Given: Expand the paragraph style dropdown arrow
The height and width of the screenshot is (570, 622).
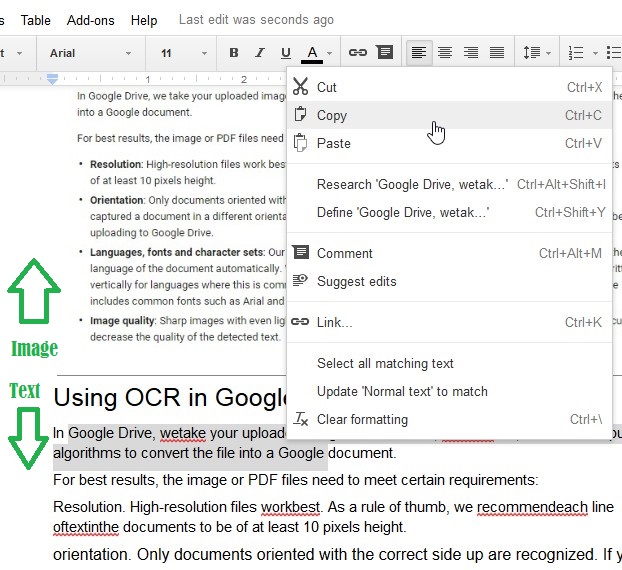Looking at the screenshot, I should pyautogui.click(x=19, y=53).
